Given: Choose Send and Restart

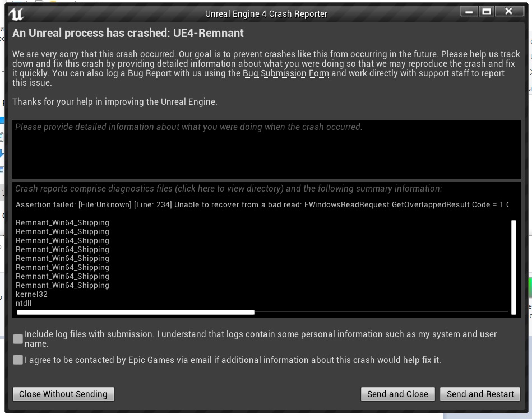Looking at the screenshot, I should [x=480, y=394].
